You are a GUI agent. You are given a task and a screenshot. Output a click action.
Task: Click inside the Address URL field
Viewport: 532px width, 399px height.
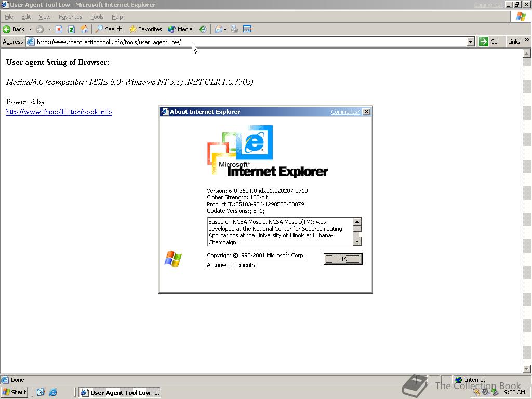tap(251, 42)
